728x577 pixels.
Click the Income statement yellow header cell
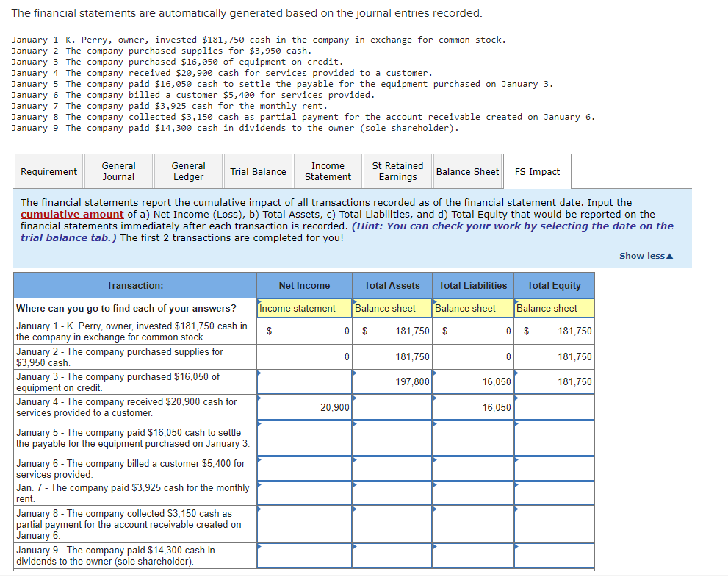(x=304, y=307)
